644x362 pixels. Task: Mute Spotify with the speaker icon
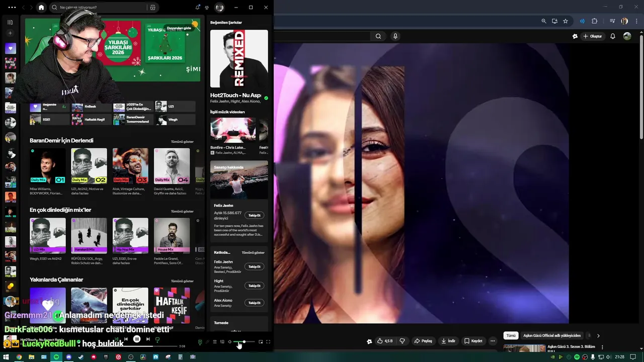click(x=230, y=342)
